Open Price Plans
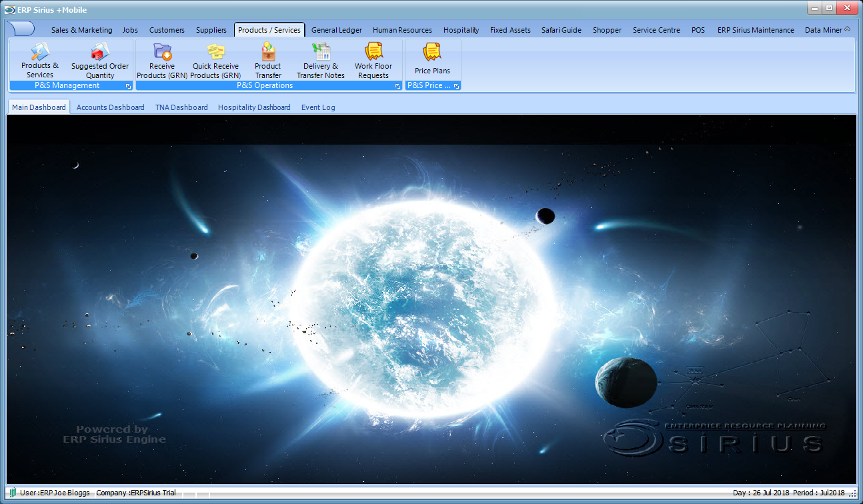863x504 pixels. (432, 59)
